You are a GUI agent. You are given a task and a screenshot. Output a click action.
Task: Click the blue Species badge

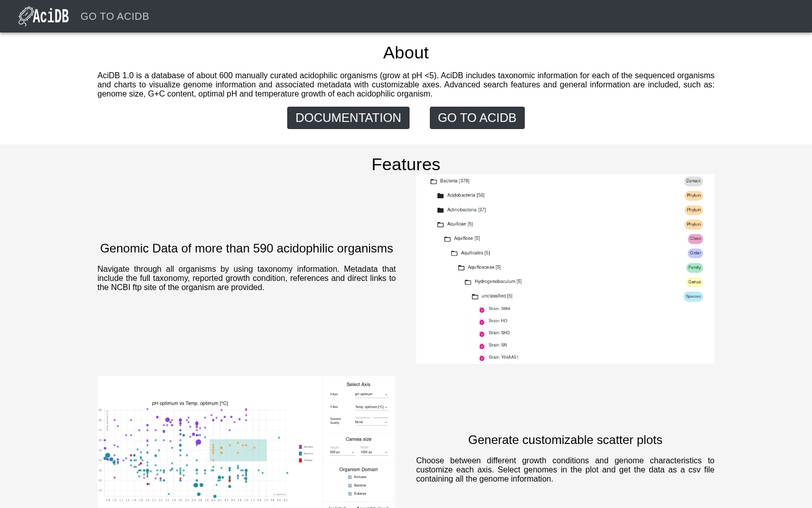(x=693, y=297)
